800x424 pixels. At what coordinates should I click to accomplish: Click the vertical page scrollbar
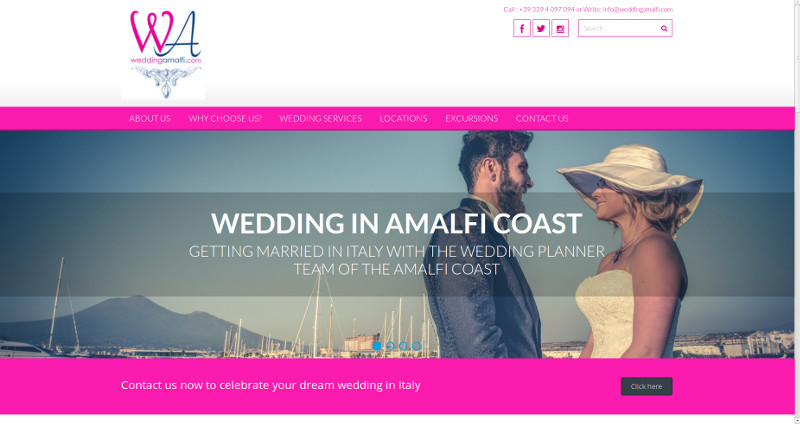coord(797,212)
